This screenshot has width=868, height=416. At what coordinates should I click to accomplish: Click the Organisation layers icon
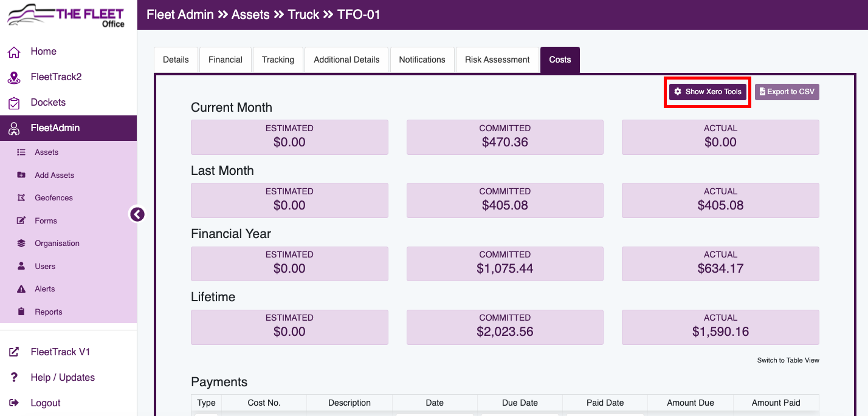(21, 244)
